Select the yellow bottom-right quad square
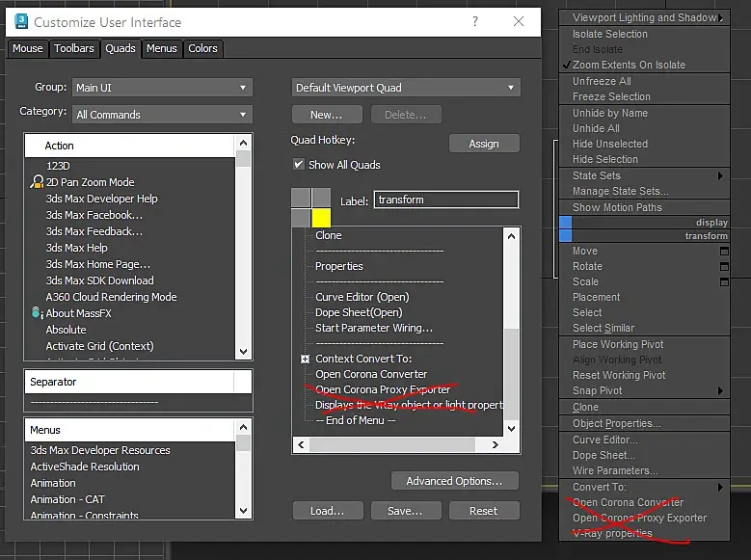The image size is (751, 560). point(321,218)
